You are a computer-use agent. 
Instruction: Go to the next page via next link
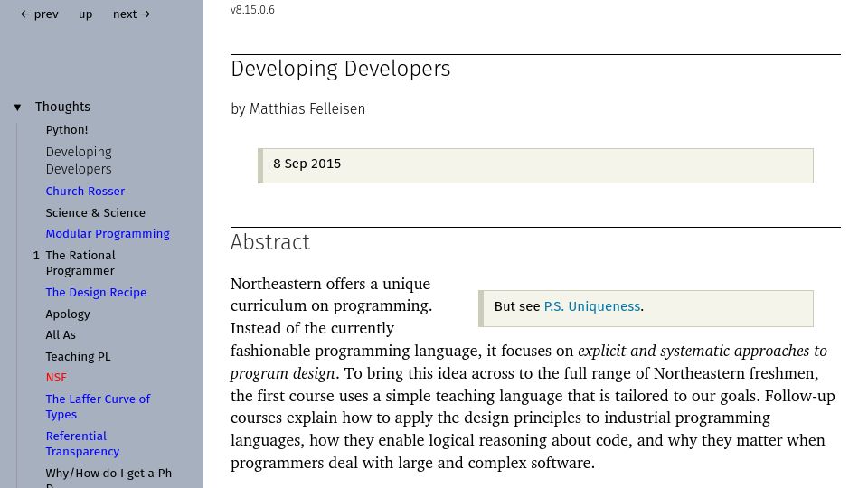pos(131,14)
